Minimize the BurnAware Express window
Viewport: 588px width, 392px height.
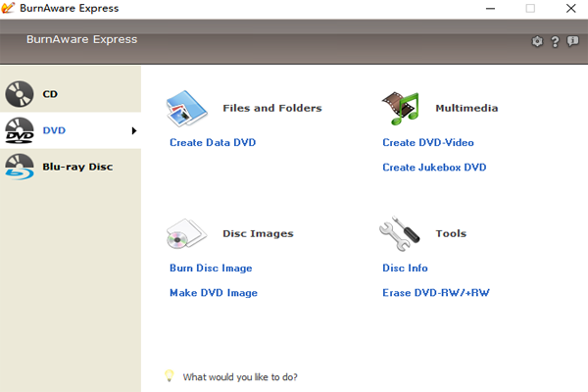pyautogui.click(x=490, y=8)
